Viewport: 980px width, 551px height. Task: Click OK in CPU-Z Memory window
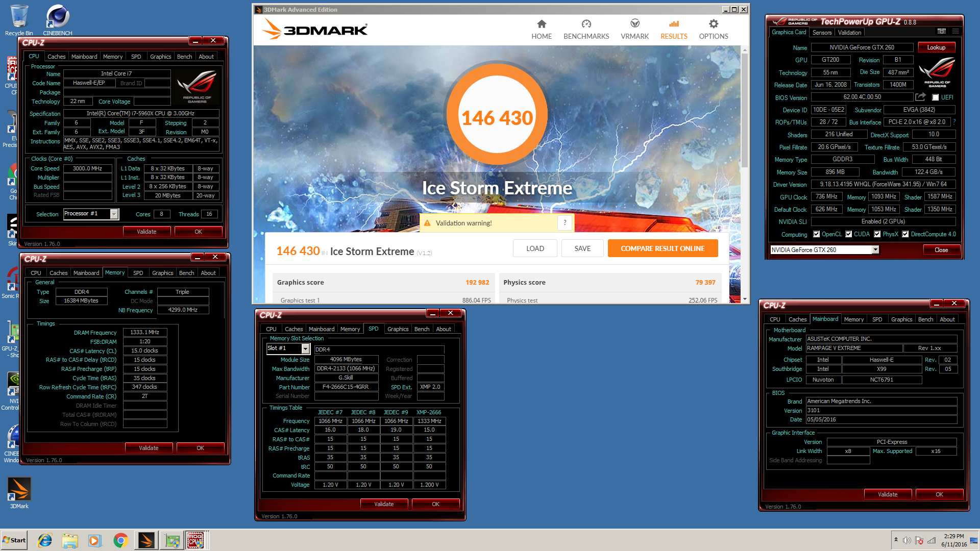200,448
